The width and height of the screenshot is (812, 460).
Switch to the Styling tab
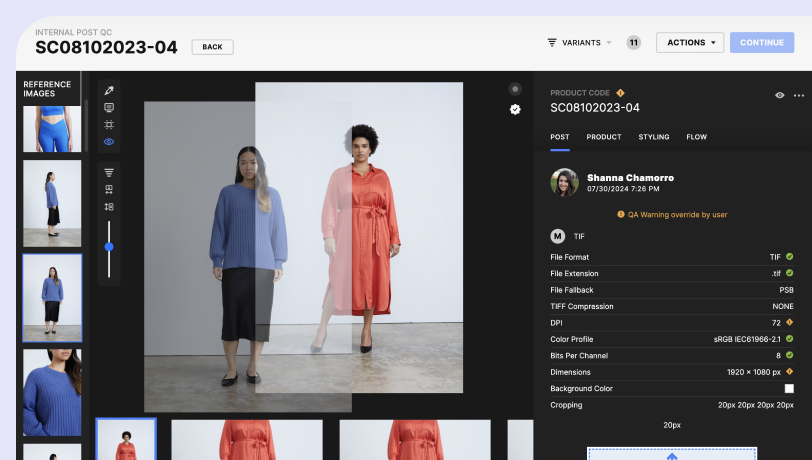tap(654, 137)
